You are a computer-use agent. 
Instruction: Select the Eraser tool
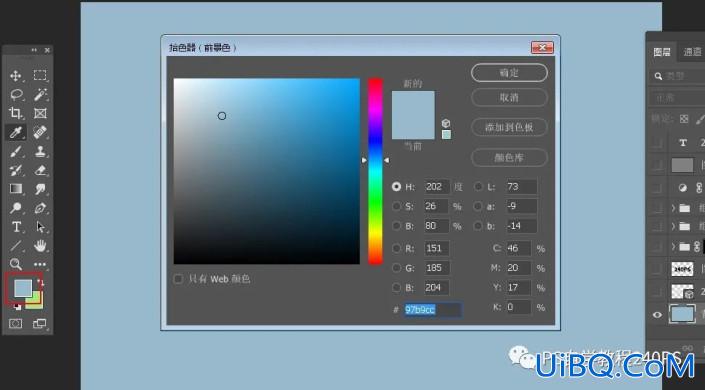40,170
